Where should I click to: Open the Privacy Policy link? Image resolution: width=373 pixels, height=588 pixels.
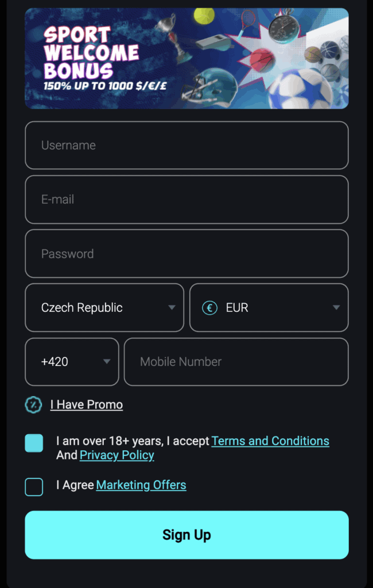pos(117,455)
